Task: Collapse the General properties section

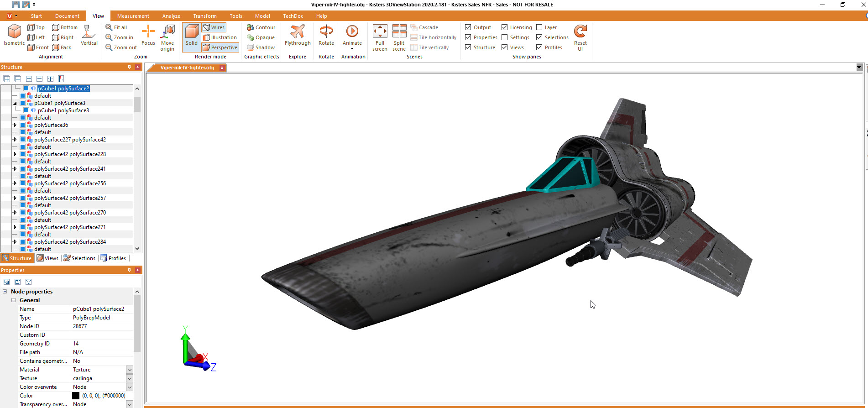Action: 14,300
